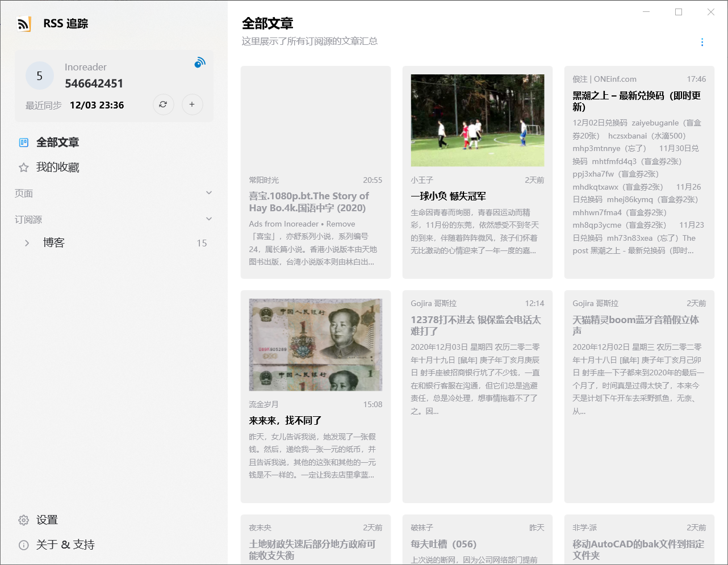Image resolution: width=728 pixels, height=565 pixels.
Task: Click the 非学·派 source name
Action: click(x=585, y=528)
